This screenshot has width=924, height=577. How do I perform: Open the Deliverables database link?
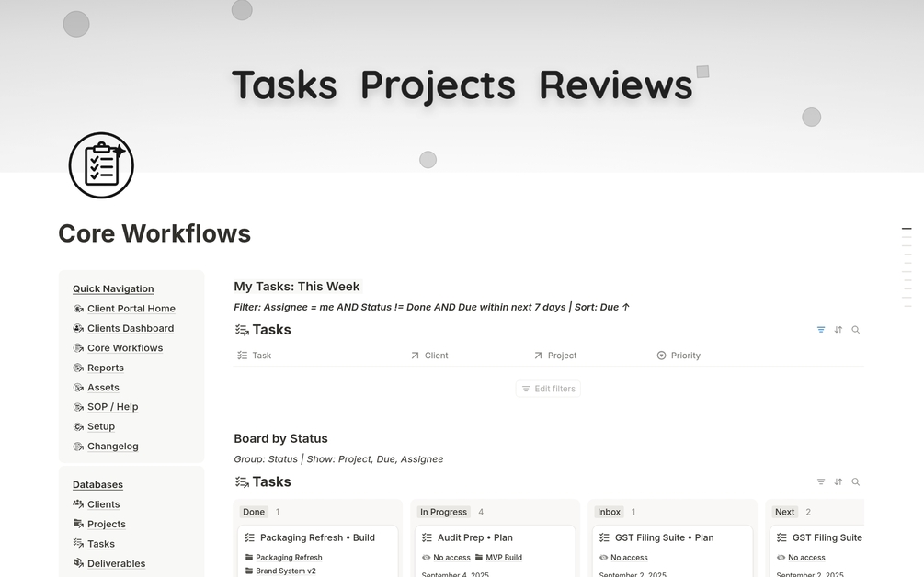click(116, 563)
